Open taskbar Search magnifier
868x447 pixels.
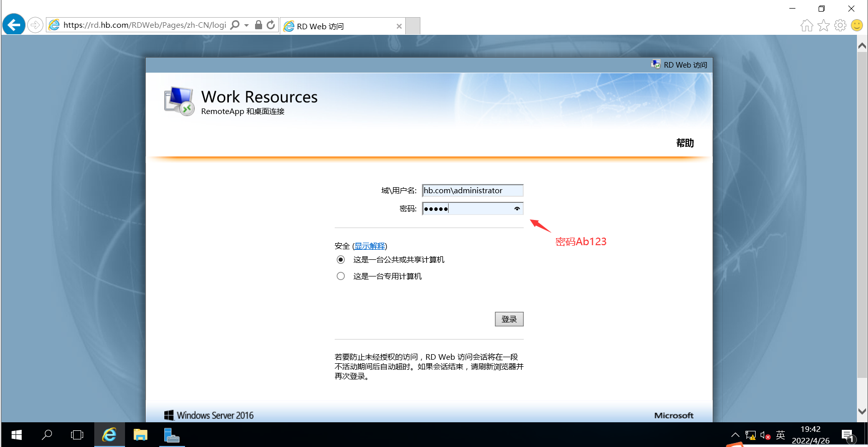[x=47, y=434]
